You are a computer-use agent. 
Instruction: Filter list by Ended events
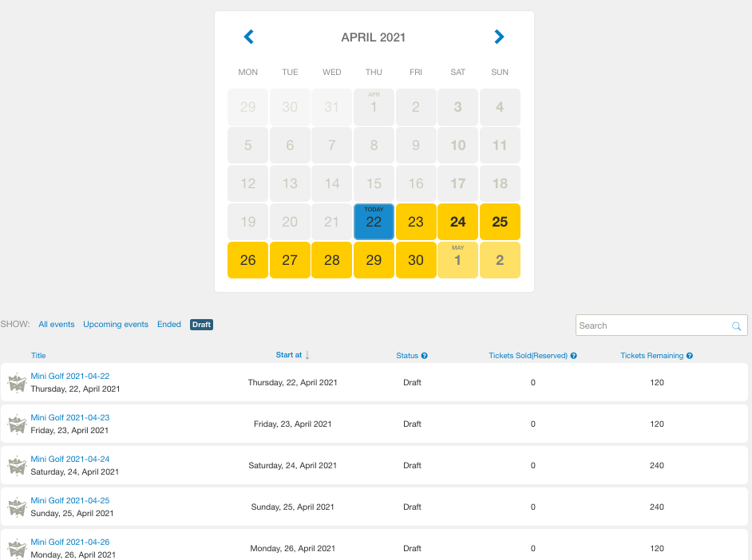(x=168, y=325)
